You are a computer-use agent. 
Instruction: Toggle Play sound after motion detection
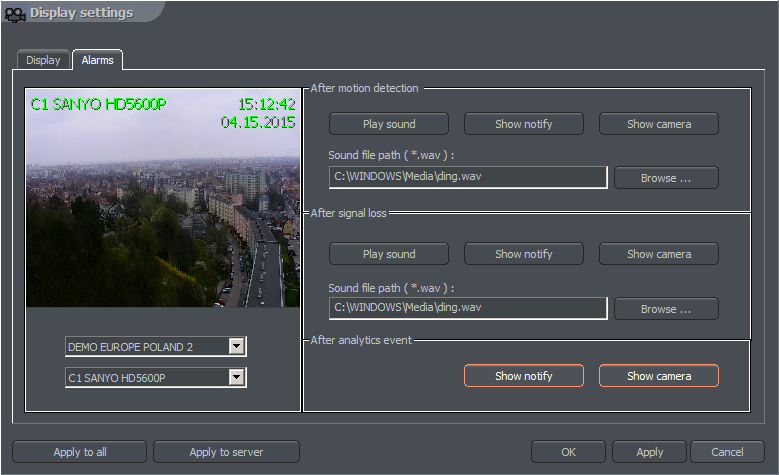[389, 124]
